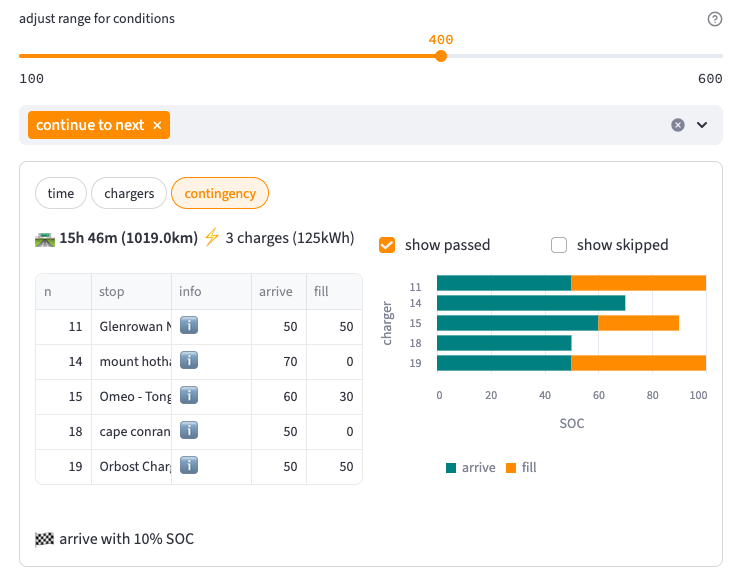
Task: Expand the conditions multiselect dropdown arrow
Action: 702,125
